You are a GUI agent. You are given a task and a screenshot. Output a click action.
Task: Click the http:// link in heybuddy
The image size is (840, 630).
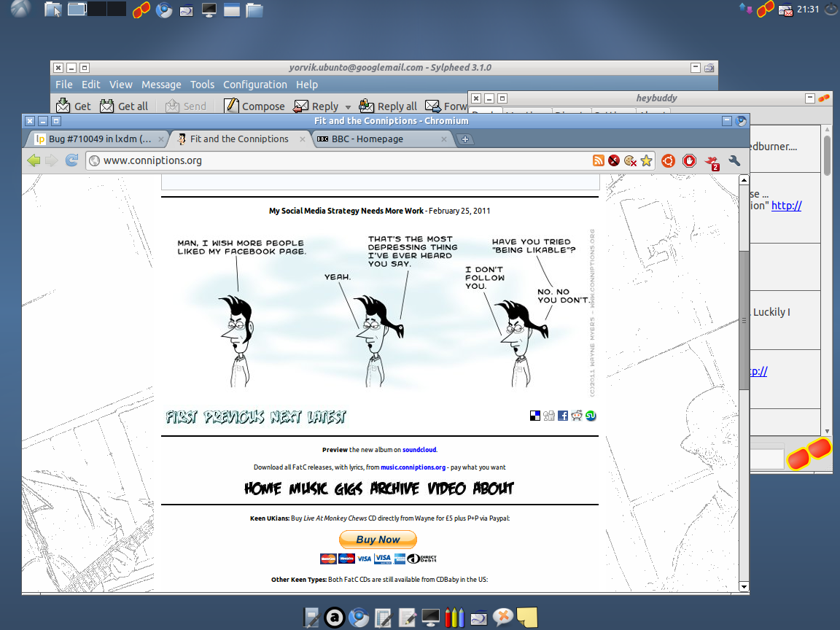click(786, 205)
